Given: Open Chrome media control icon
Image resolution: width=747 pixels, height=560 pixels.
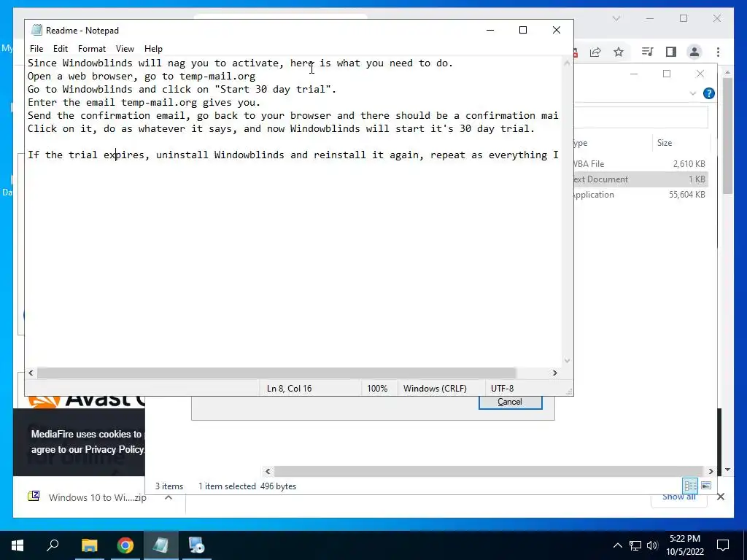Looking at the screenshot, I should (647, 52).
